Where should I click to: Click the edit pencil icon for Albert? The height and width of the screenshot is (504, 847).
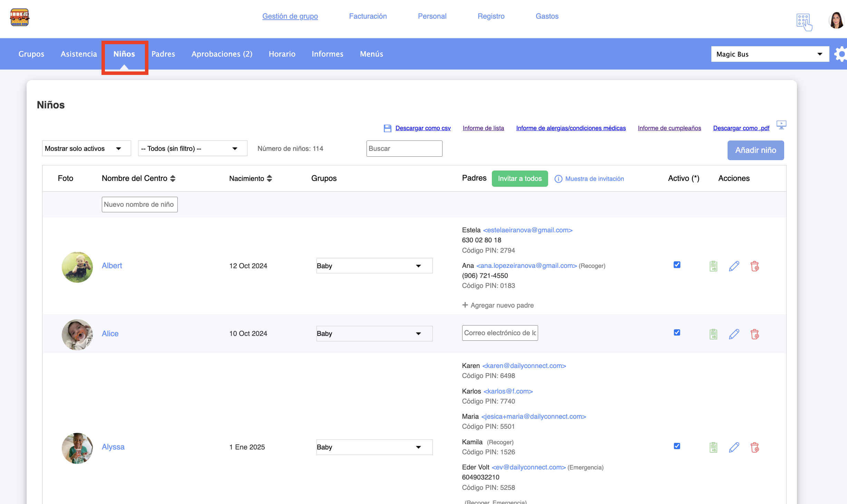point(734,266)
